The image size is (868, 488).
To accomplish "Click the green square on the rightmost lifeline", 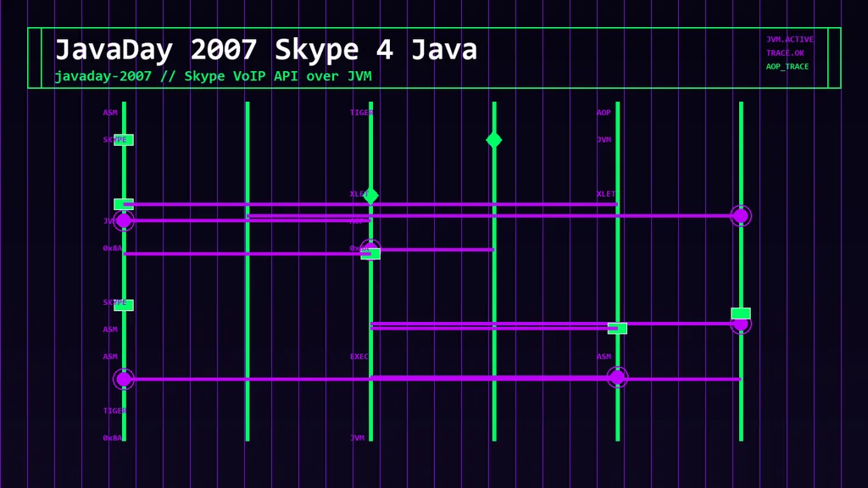I will point(741,313).
